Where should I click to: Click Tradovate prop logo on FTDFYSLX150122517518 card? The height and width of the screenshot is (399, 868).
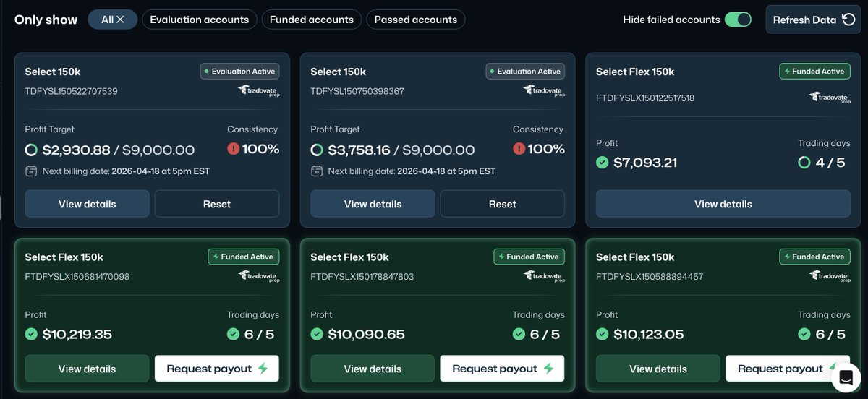click(x=830, y=98)
